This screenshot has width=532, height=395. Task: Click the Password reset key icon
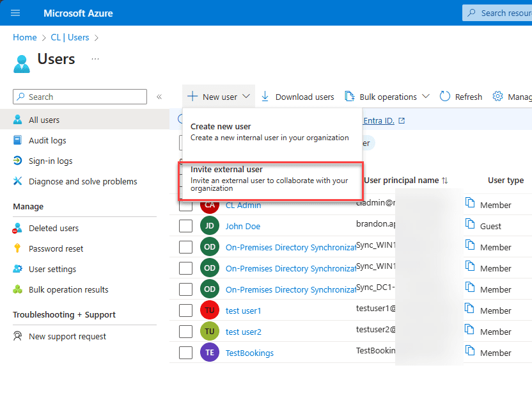coord(17,248)
